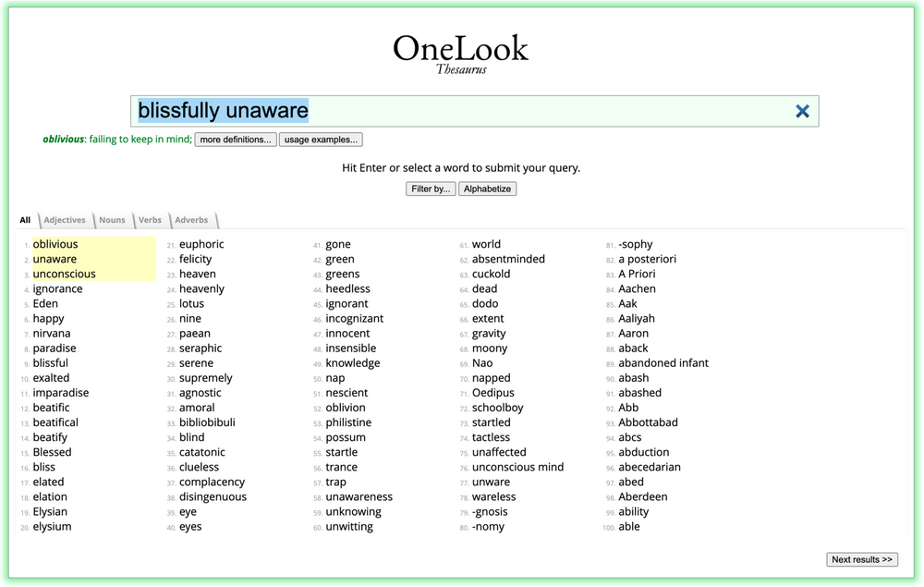924x587 pixels.
Task: Select "unconscious mind" from the results
Action: [x=517, y=467]
